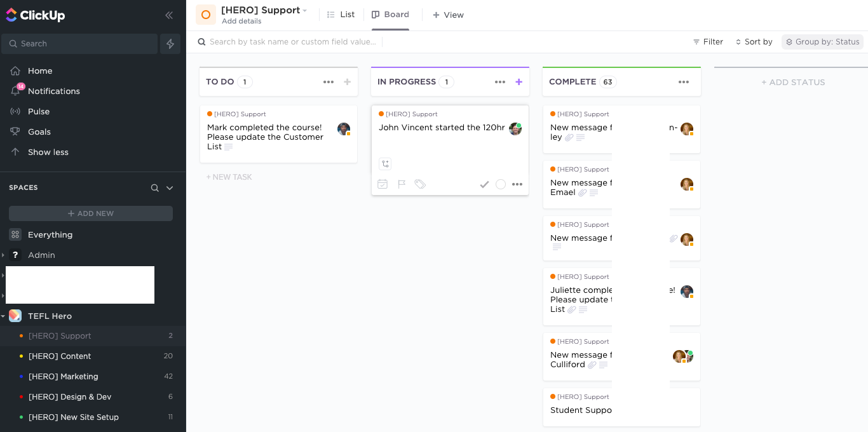Screen dimensions: 868x432
Task: Open the New message Culliford task
Action: click(621, 358)
